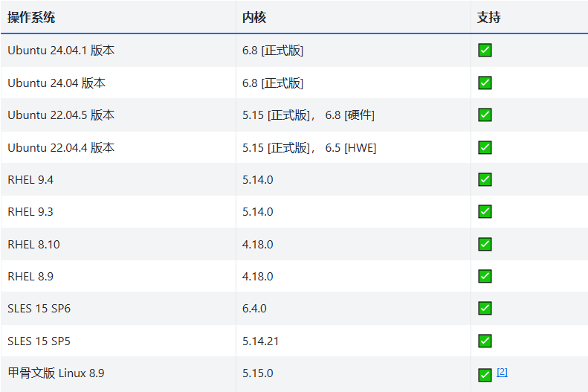The height and width of the screenshot is (392, 588).
Task: Click kernel value 5.14.21
Action: pos(261,341)
